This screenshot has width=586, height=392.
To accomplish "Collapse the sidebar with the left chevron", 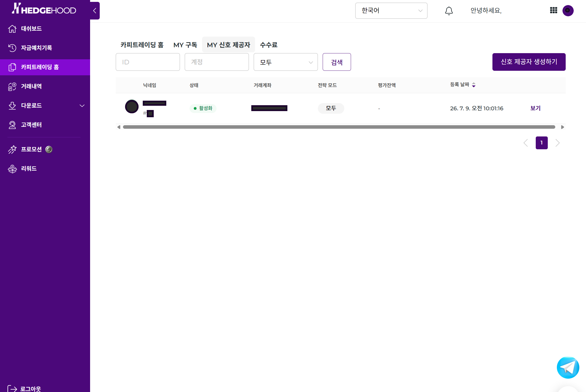I will pos(95,11).
